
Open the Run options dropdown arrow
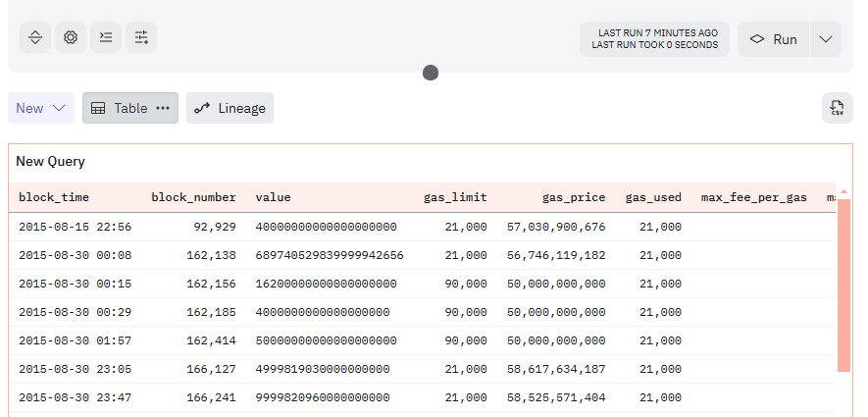pos(826,39)
